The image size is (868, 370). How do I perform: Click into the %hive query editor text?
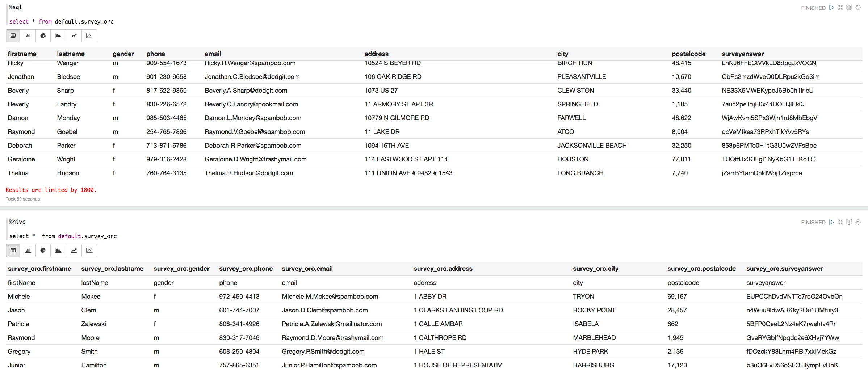click(63, 236)
